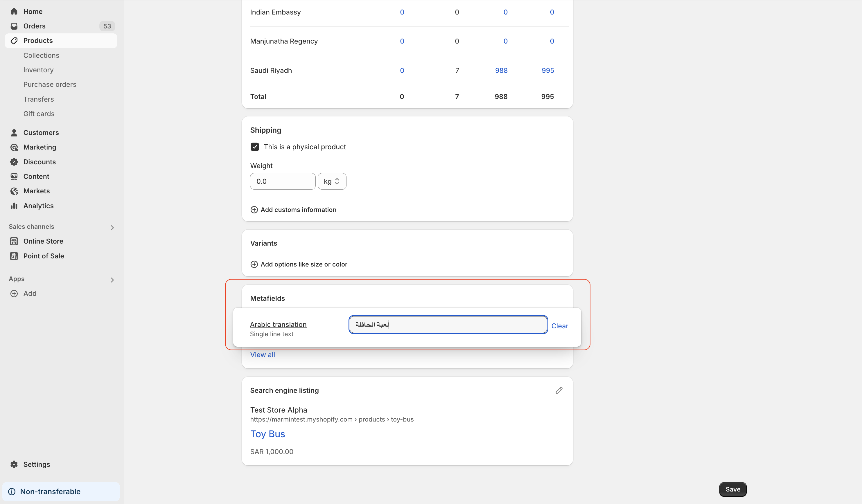862x504 pixels.
Task: Click the Weight value input field
Action: [x=282, y=181]
